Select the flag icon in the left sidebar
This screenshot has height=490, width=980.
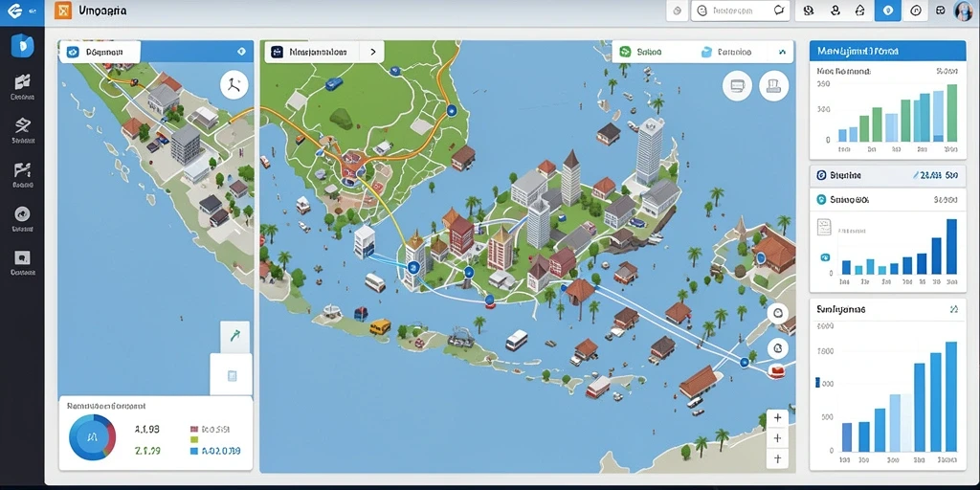23,169
